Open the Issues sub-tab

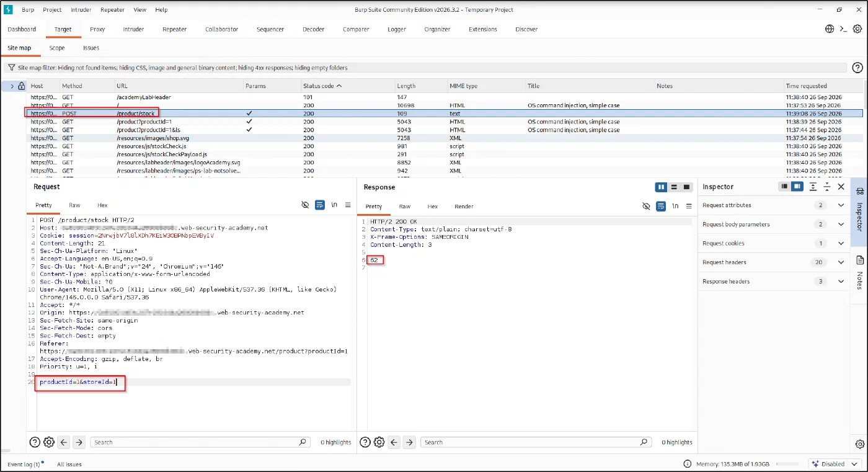91,48
